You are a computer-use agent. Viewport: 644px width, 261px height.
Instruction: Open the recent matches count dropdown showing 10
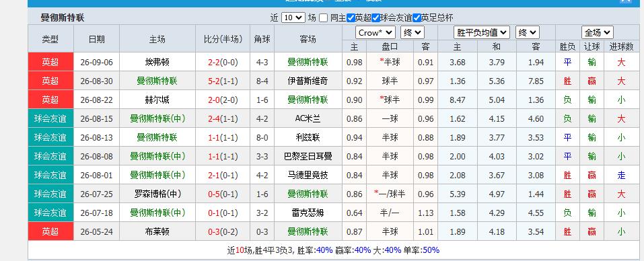click(x=293, y=17)
